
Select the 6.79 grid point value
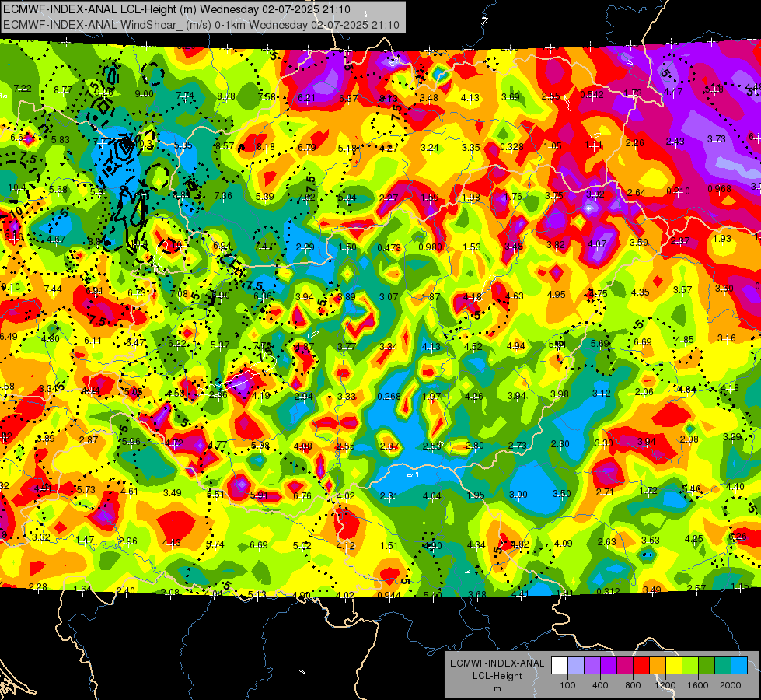click(307, 147)
